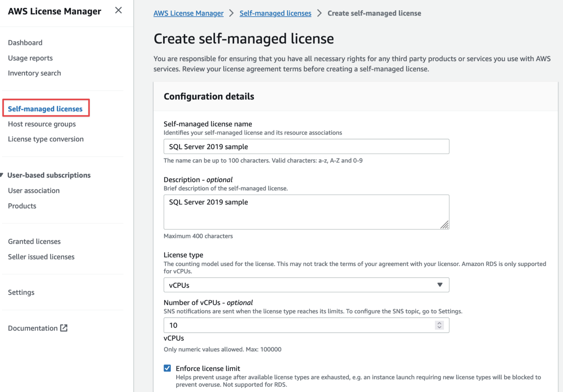The width and height of the screenshot is (563, 392).
Task: Click the Self-managed license name field
Action: [x=306, y=147]
